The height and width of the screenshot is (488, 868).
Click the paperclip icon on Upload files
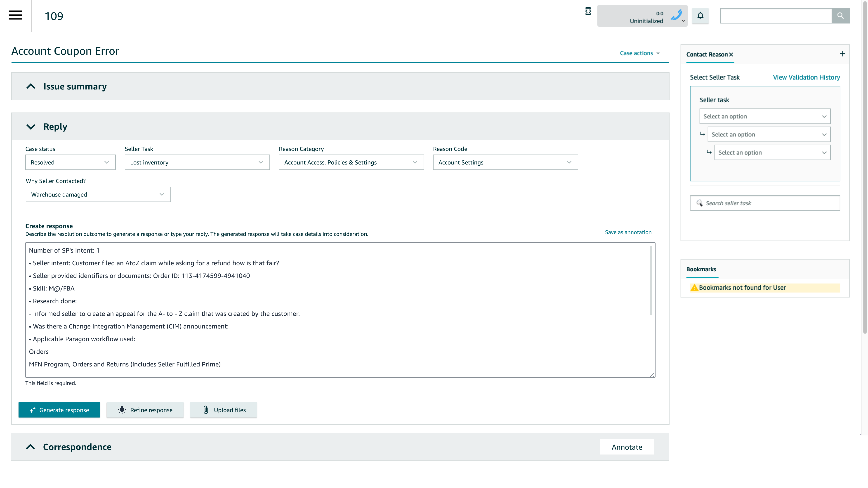point(206,410)
